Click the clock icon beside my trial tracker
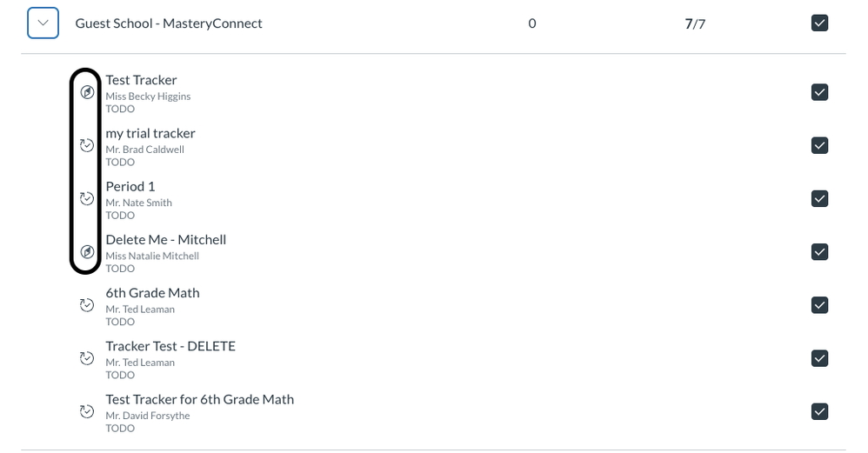The height and width of the screenshot is (453, 868). pos(87,145)
